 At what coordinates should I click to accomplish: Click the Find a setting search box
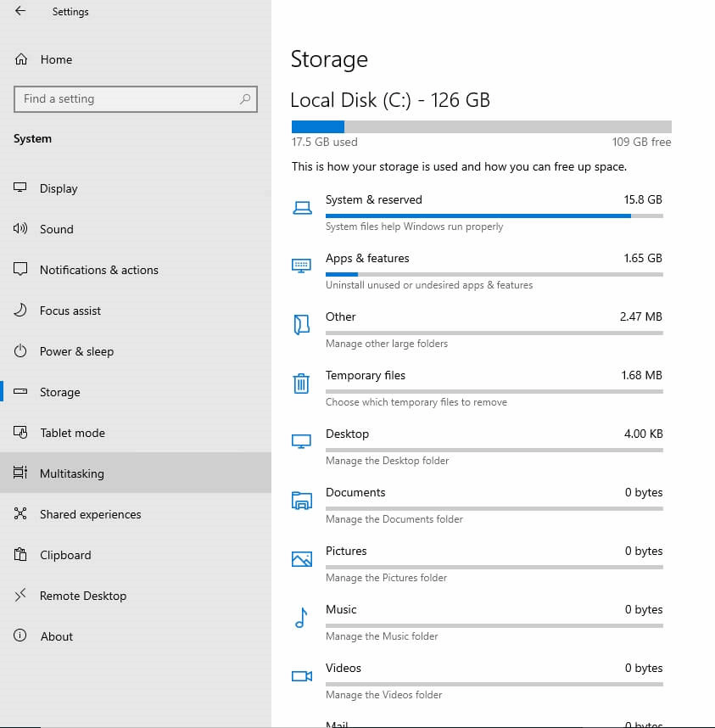point(135,98)
